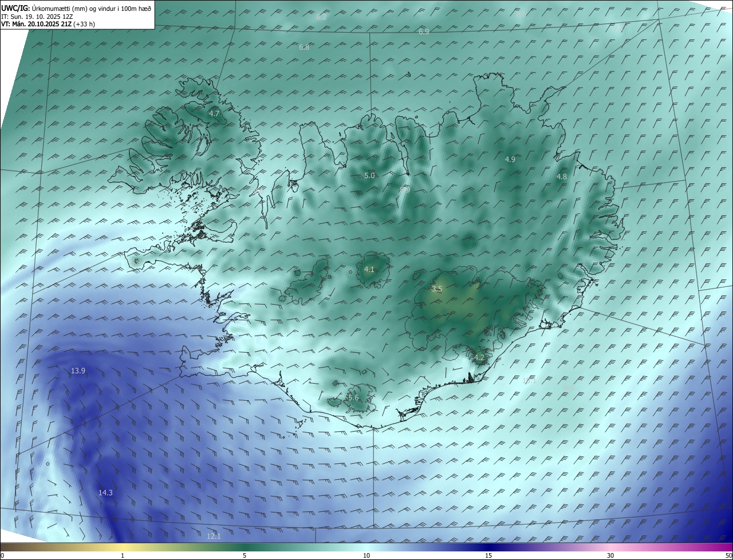This screenshot has height=560, width=733.
Task: Click the 6.9 value at the top centre
Action: (x=424, y=31)
